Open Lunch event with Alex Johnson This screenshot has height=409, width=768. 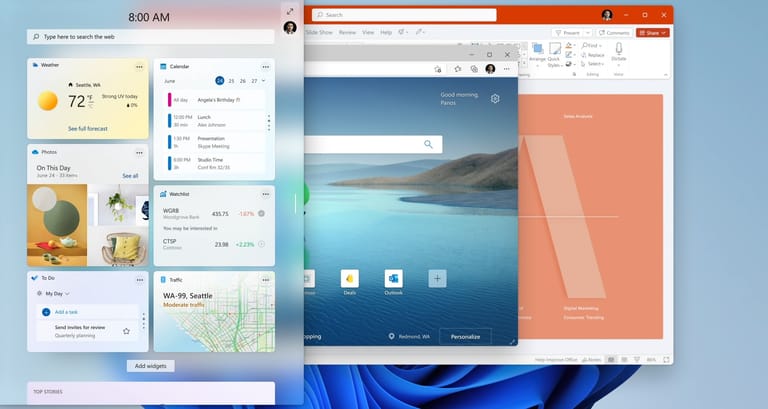[216, 121]
